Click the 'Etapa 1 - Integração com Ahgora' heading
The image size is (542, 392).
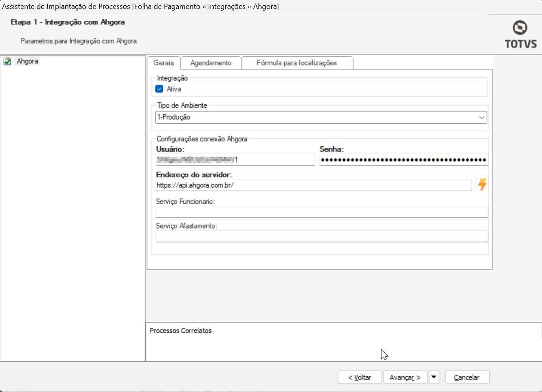[x=68, y=22]
